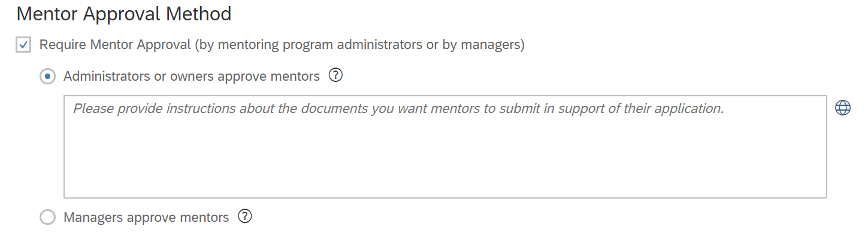Click the Administrators or owners approve mentors label
The image size is (868, 241).
click(192, 77)
